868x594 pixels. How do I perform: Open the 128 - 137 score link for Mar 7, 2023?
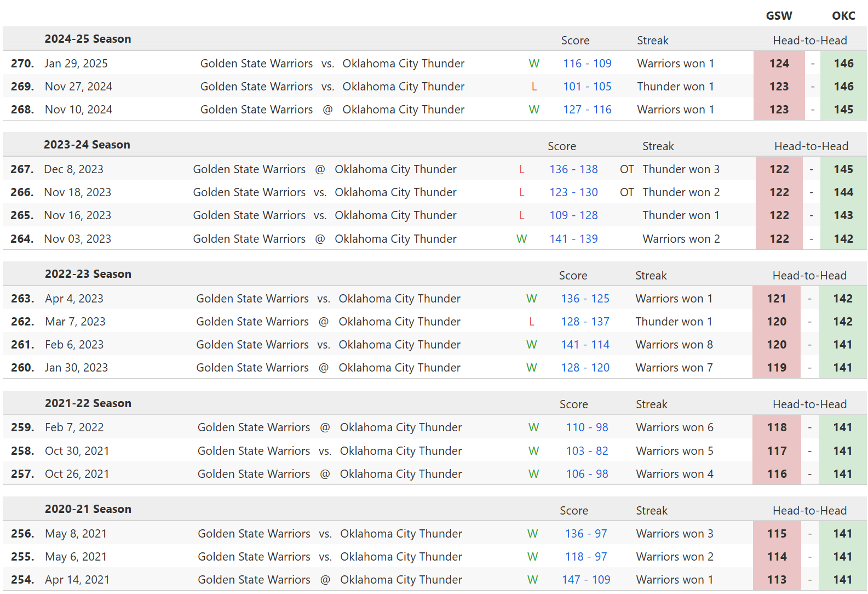click(x=585, y=322)
